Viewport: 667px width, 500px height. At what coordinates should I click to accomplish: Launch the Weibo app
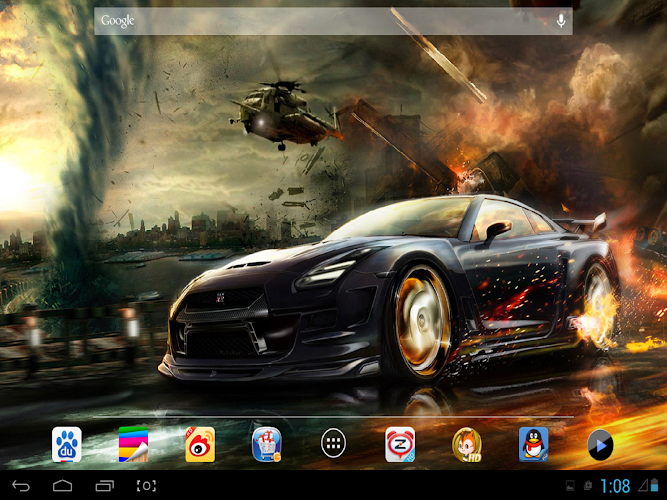click(200, 444)
